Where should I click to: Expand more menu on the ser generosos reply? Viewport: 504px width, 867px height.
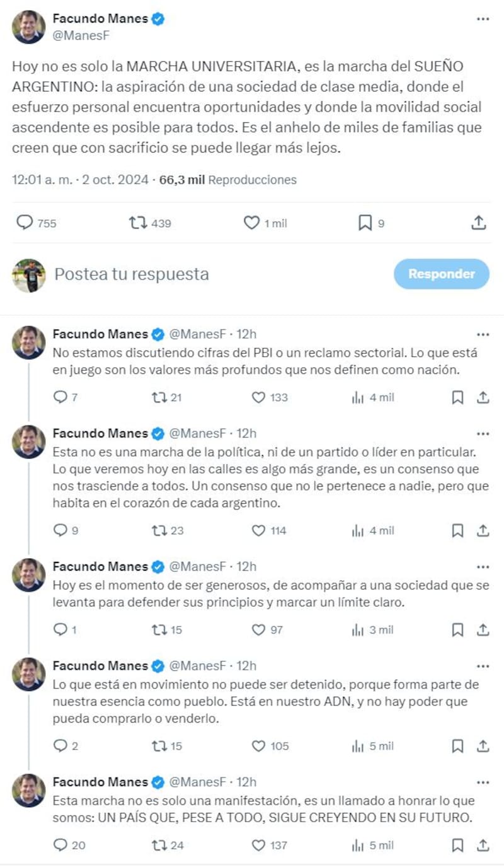(483, 566)
